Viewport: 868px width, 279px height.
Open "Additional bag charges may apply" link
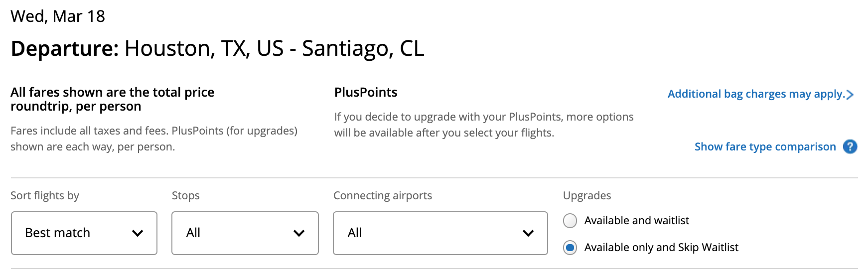coord(756,94)
